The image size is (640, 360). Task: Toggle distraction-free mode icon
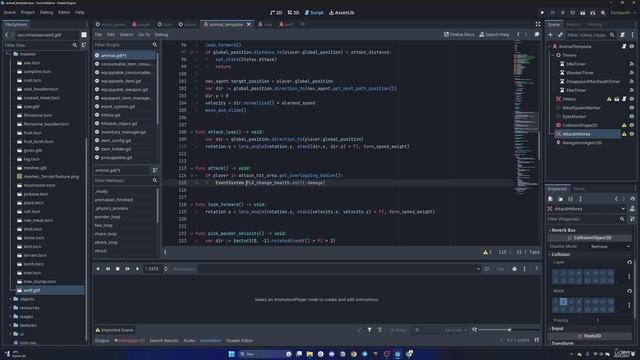point(538,24)
